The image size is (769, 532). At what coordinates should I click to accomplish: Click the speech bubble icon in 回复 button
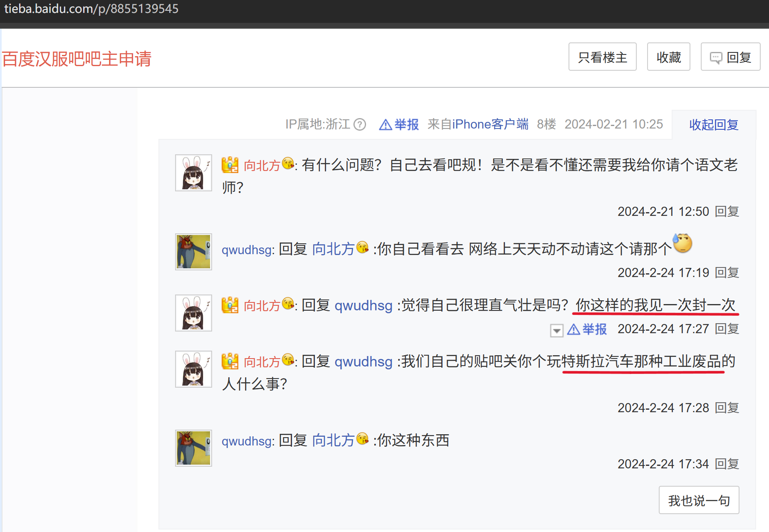(716, 58)
